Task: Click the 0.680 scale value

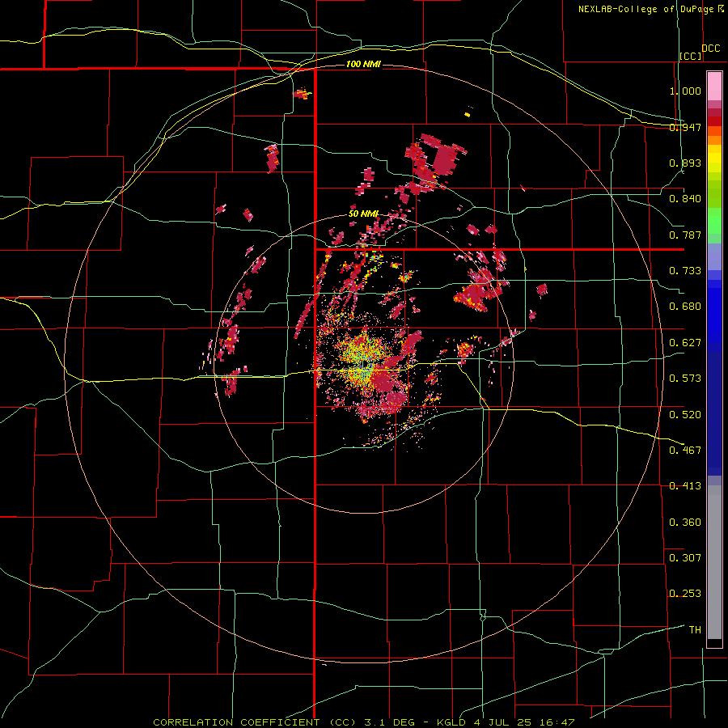Action: [x=685, y=307]
